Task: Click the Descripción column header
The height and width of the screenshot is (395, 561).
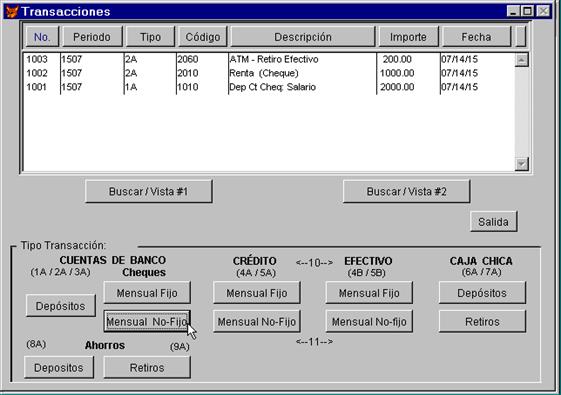Action: [x=303, y=37]
